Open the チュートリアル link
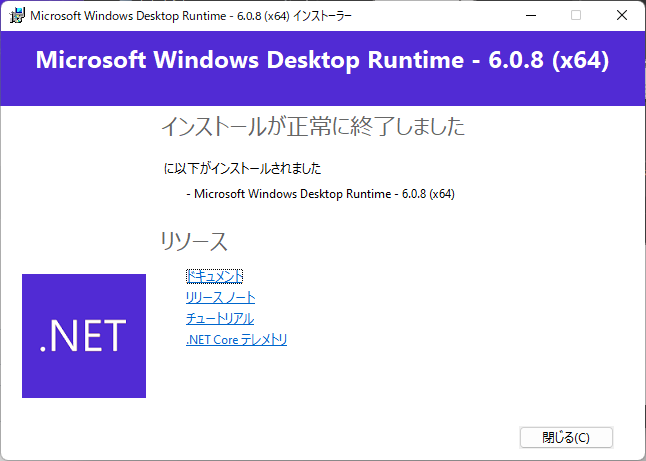 pos(219,319)
